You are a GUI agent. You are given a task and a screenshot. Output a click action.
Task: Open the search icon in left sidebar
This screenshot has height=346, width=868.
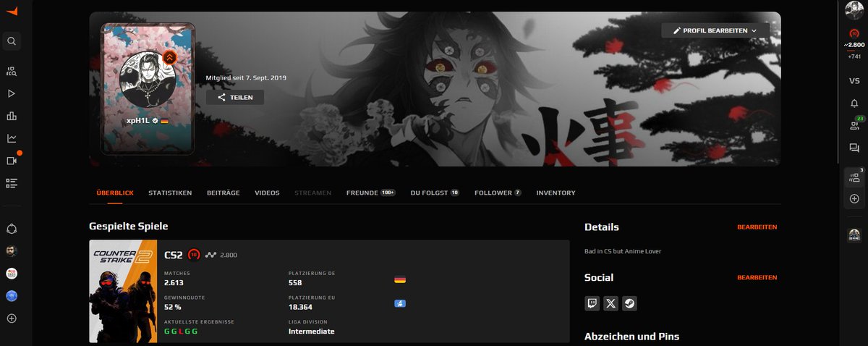click(x=12, y=41)
